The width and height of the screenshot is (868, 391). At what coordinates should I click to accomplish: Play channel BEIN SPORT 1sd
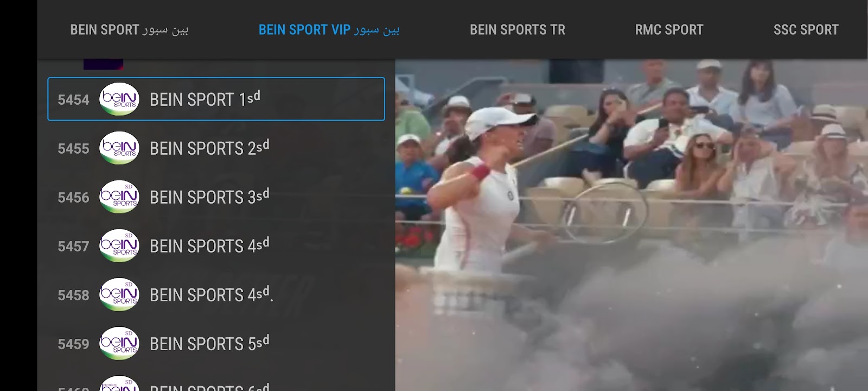point(216,99)
